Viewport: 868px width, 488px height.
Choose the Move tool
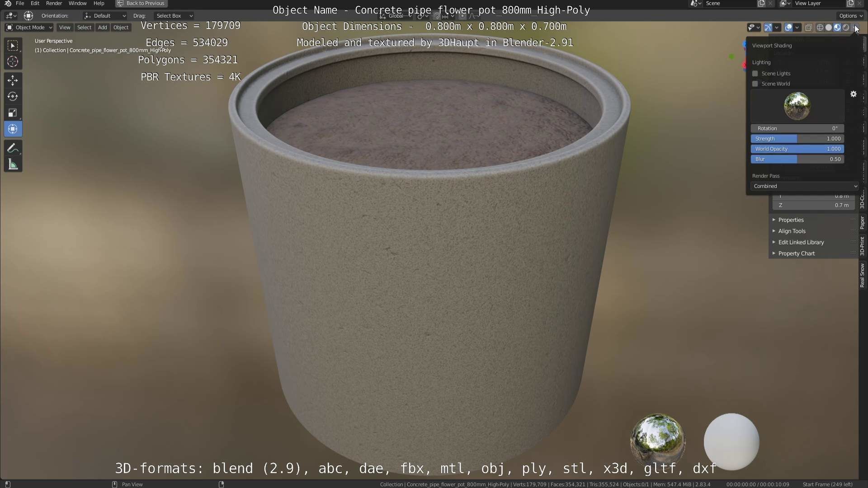(13, 80)
